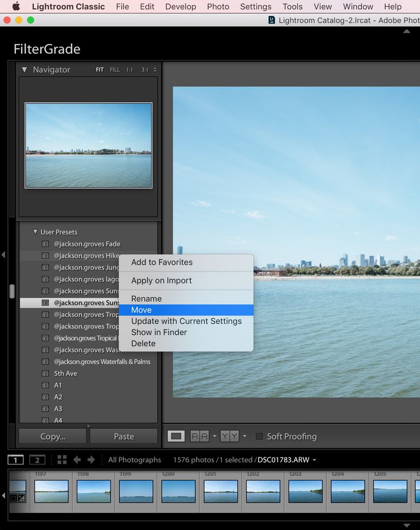
Task: Click the Navigator preview image
Action: (x=89, y=145)
